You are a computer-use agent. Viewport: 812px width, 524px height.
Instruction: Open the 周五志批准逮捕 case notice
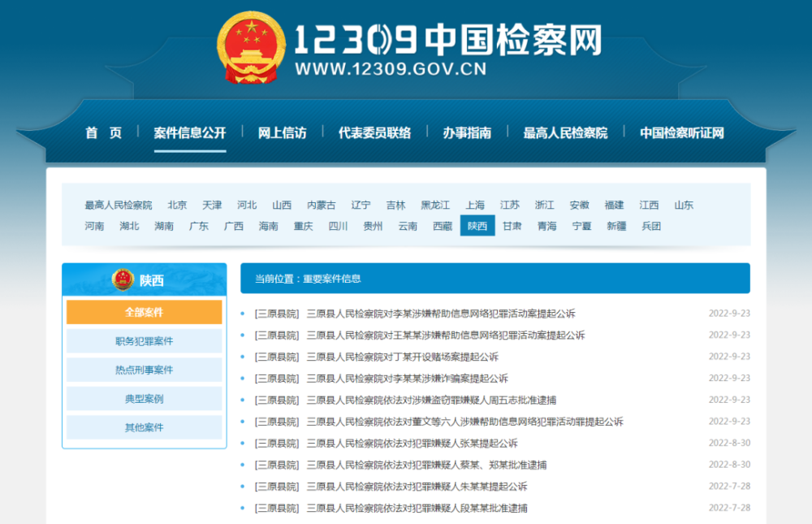431,401
